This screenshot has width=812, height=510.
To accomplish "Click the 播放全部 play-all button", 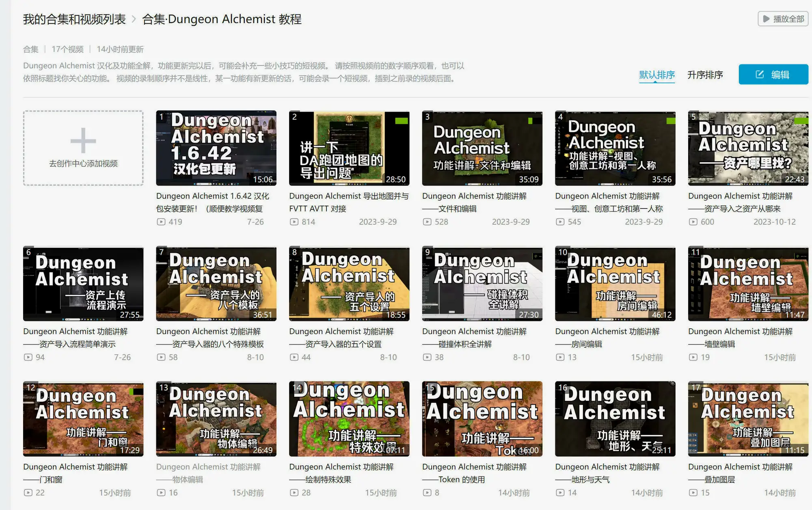I will point(783,19).
